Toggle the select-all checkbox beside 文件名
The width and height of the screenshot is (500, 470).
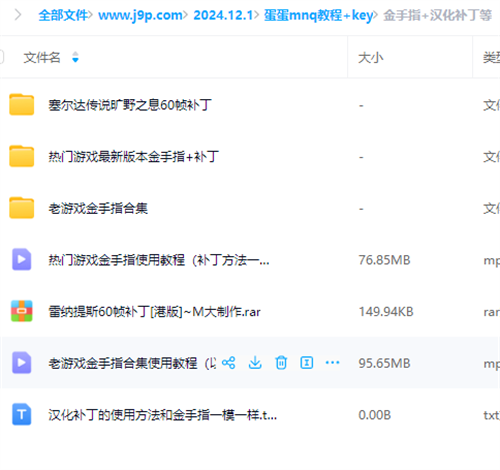(x=1, y=57)
